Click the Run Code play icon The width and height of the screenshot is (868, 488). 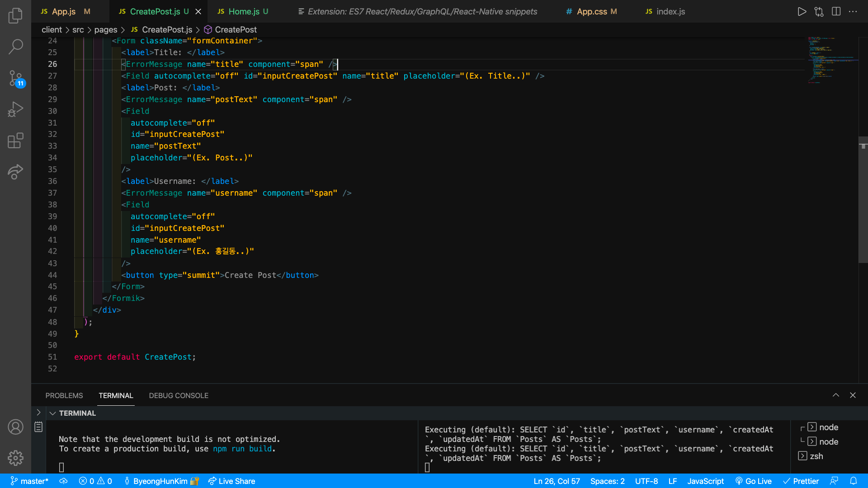tap(802, 12)
